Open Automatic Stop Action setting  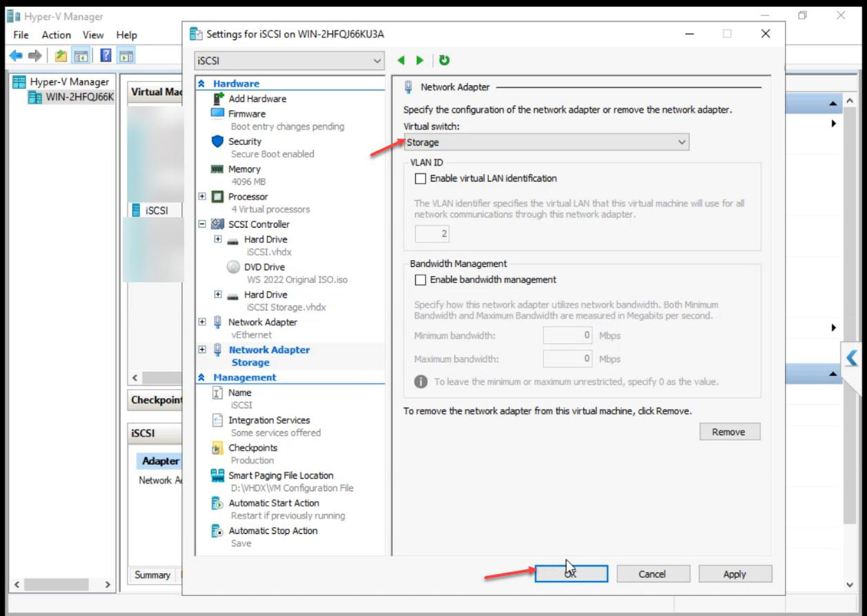pos(273,530)
